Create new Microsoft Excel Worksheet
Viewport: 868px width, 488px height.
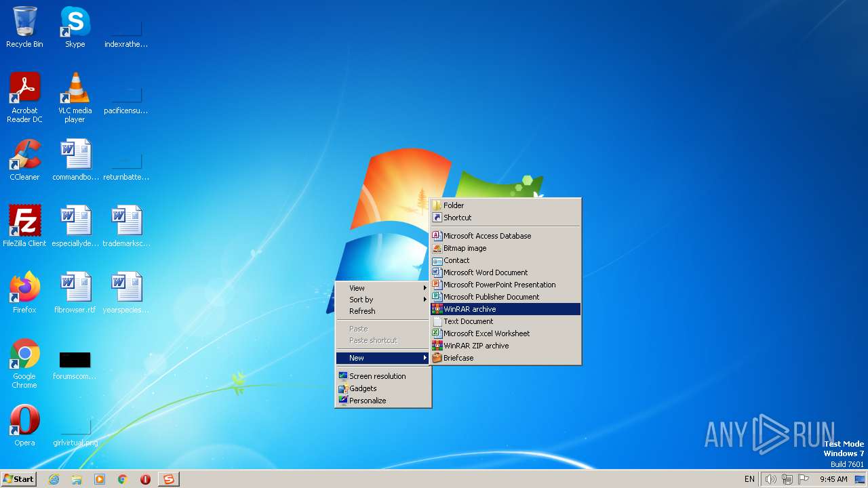506,333
